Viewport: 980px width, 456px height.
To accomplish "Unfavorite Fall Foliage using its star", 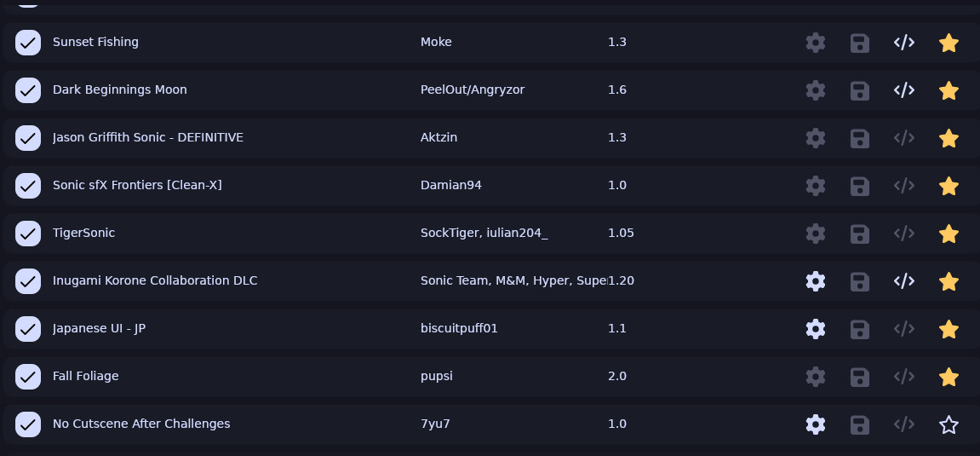I will (948, 376).
